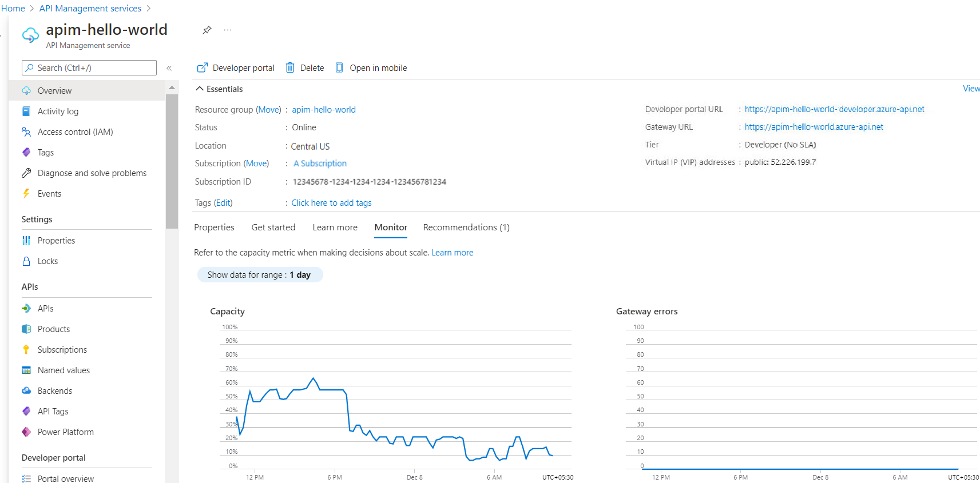
Task: Click the Open in mobile button
Action: tap(371, 68)
